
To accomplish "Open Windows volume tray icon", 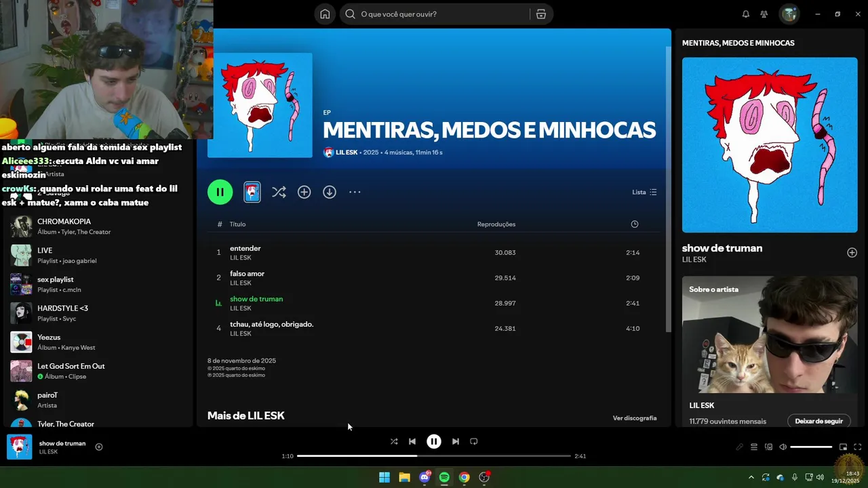I will pos(821,477).
